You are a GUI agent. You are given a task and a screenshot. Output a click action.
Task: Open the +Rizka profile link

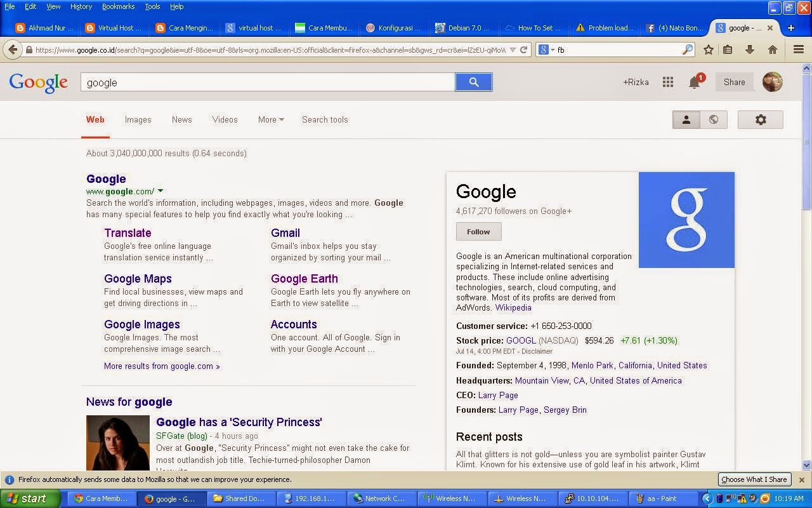636,82
